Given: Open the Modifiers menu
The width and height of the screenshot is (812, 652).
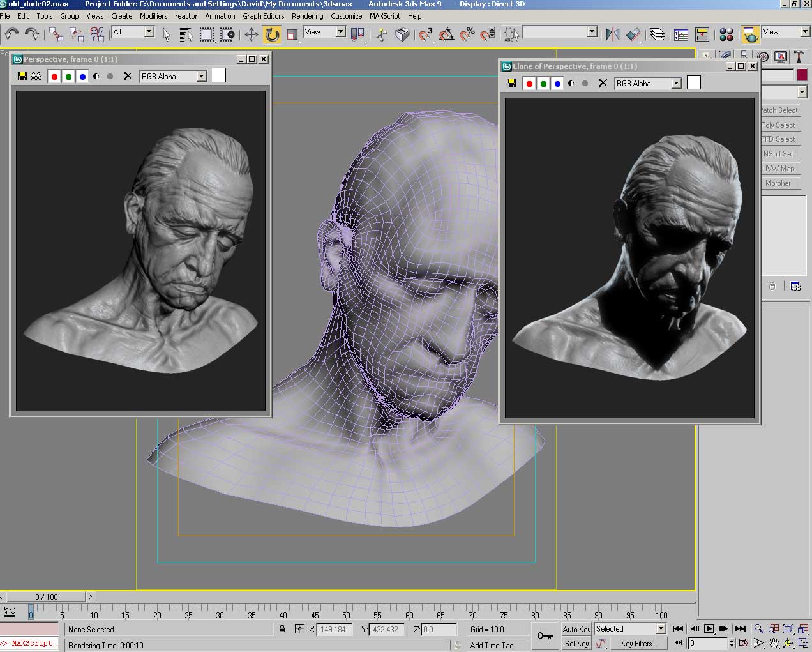Looking at the screenshot, I should (154, 16).
